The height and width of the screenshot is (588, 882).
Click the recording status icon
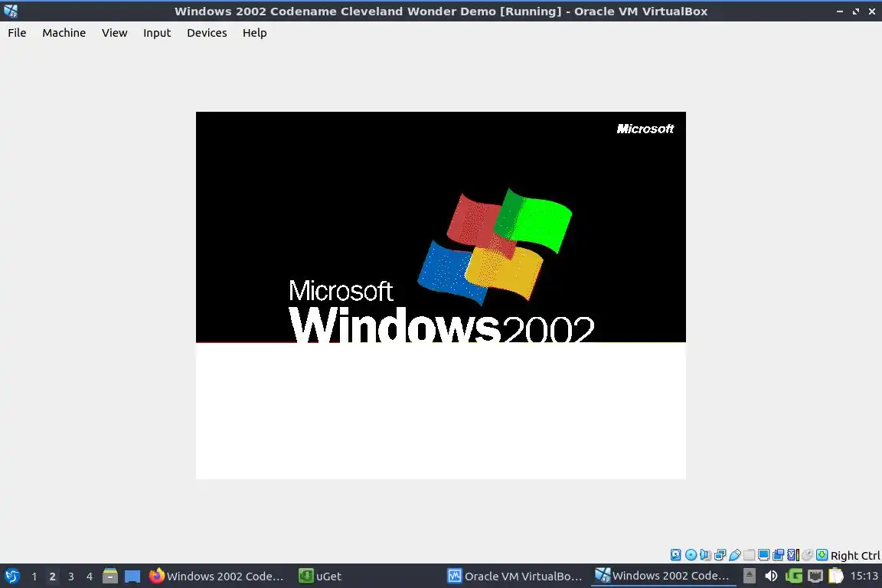coord(779,555)
